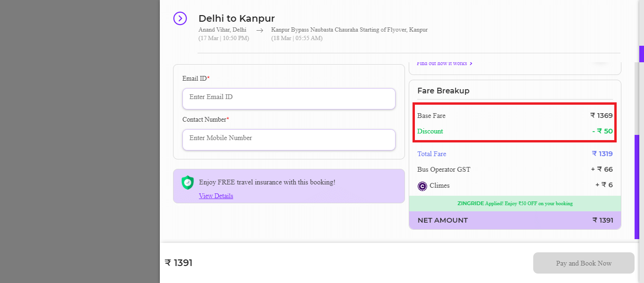Click the blue Total Fare ₹1319 label
The height and width of the screenshot is (283, 644).
coord(431,154)
